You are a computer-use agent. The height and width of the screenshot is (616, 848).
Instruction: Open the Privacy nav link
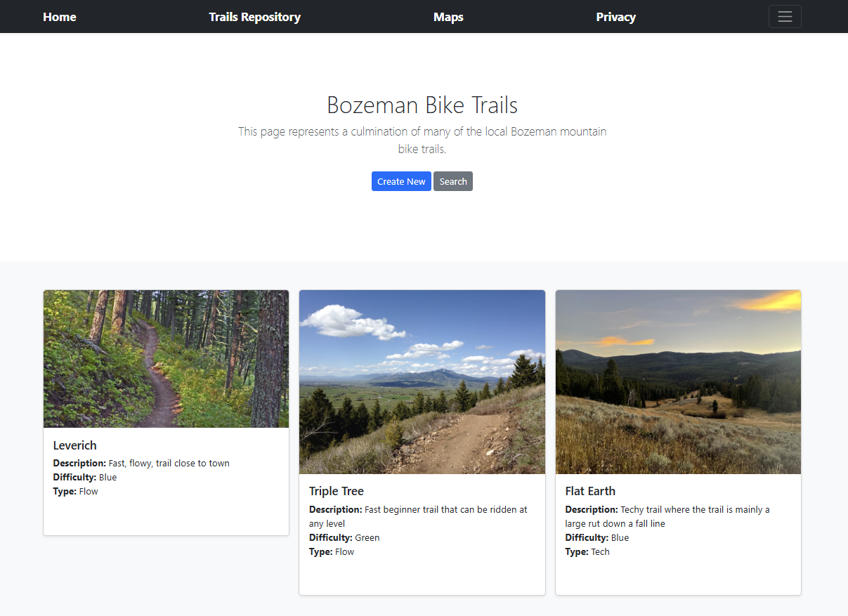tap(615, 17)
